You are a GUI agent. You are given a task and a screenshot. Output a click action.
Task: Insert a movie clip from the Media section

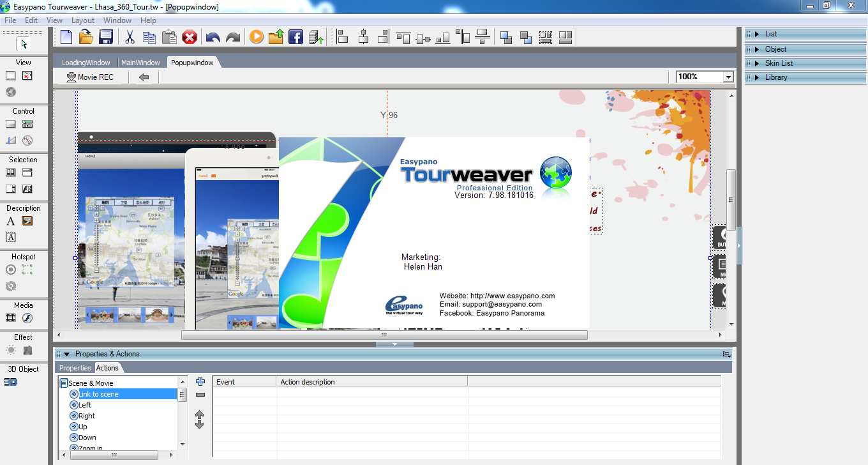11,318
